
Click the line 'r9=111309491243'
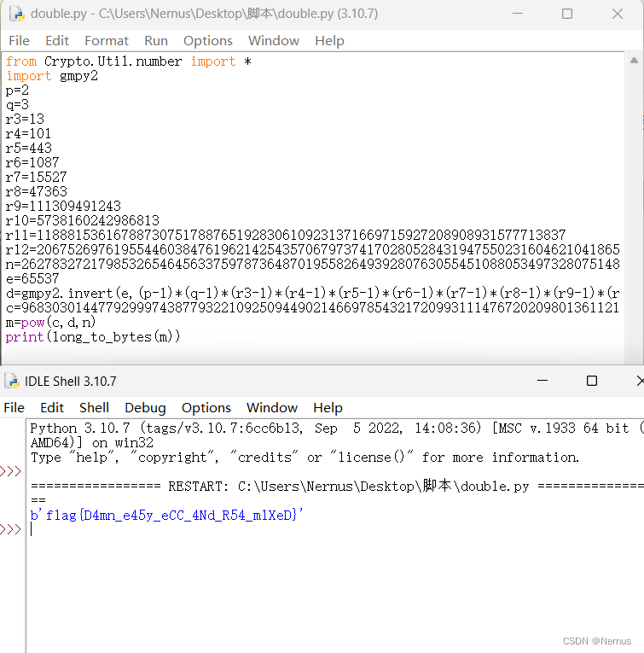tap(63, 207)
